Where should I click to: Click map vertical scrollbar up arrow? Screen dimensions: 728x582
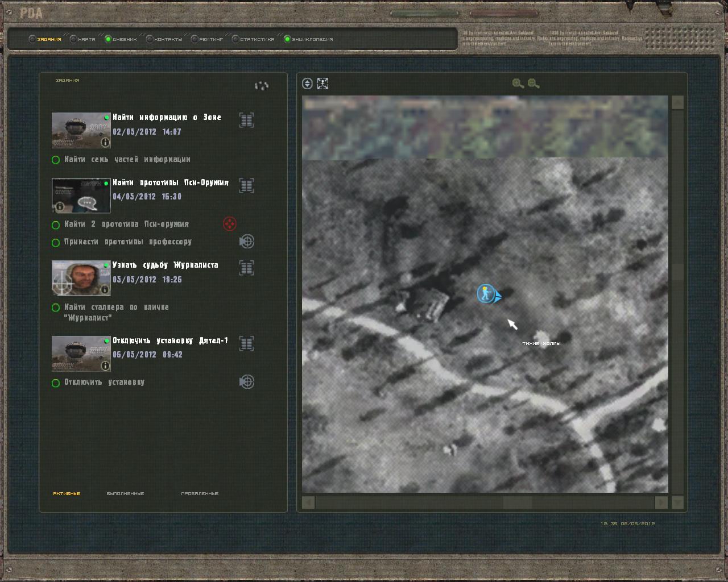(677, 102)
